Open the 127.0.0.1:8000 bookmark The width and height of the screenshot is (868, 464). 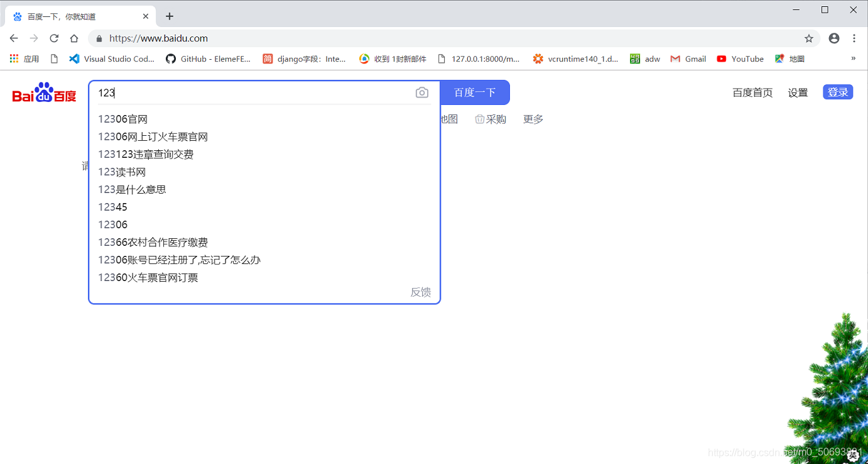click(479, 58)
